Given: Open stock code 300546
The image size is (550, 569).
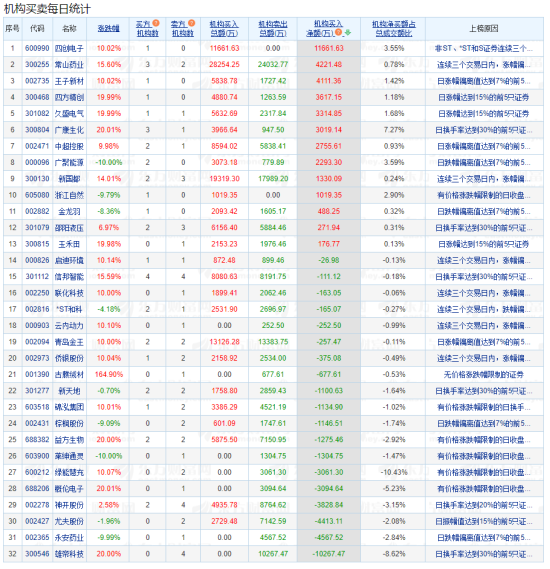Looking at the screenshot, I should point(37,554).
